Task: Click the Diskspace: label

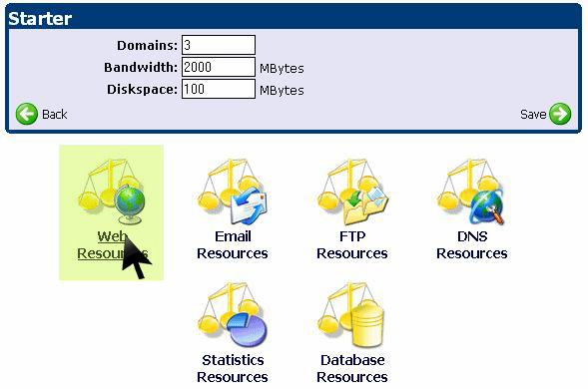Action: [x=142, y=90]
